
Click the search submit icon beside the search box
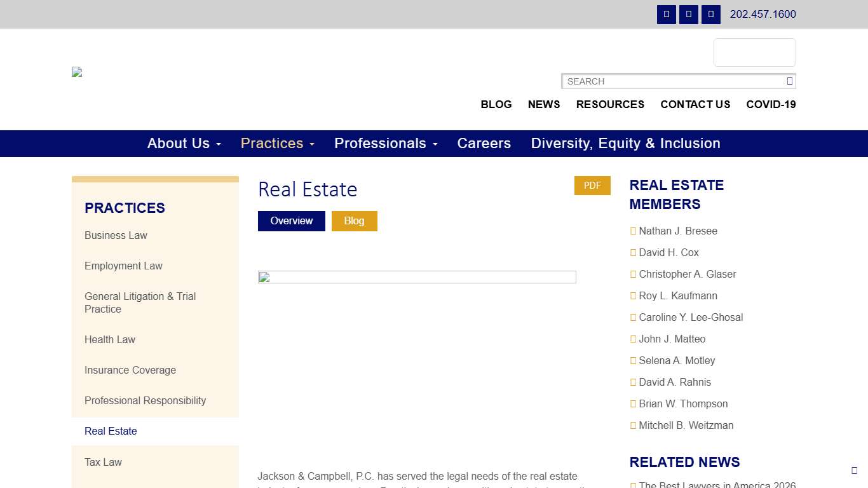pos(789,81)
